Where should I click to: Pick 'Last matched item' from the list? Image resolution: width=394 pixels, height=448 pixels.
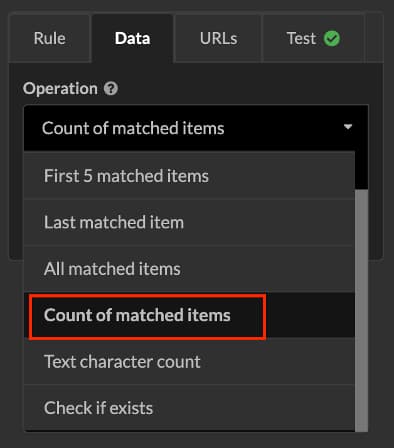point(189,222)
